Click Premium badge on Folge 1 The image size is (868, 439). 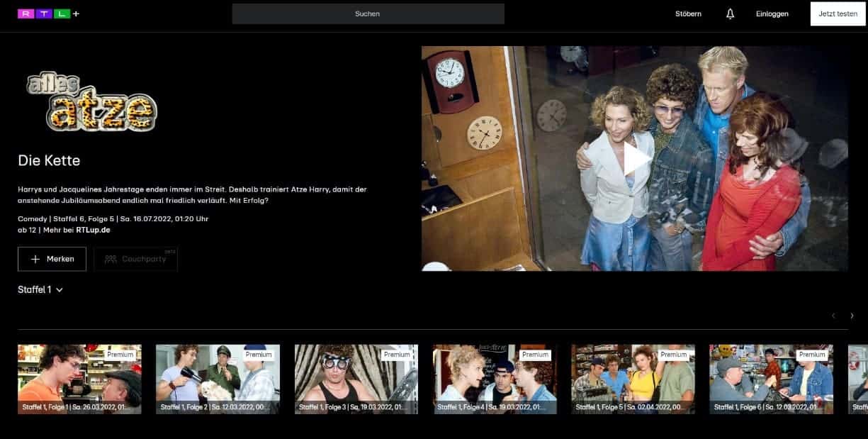120,355
